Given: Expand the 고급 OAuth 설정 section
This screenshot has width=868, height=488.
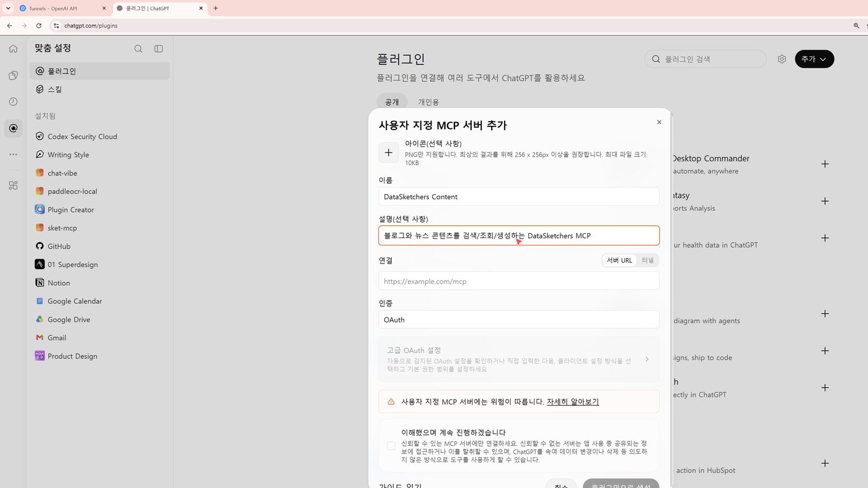Looking at the screenshot, I should pos(518,359).
